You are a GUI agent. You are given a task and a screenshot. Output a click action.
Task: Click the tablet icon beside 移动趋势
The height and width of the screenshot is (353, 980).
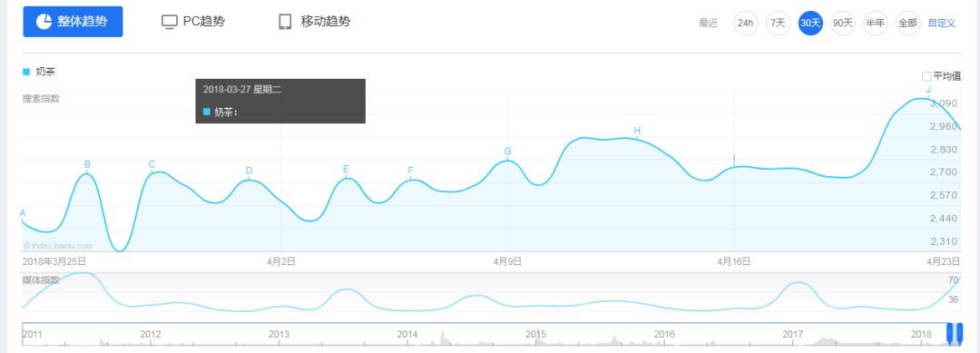pyautogui.click(x=285, y=22)
